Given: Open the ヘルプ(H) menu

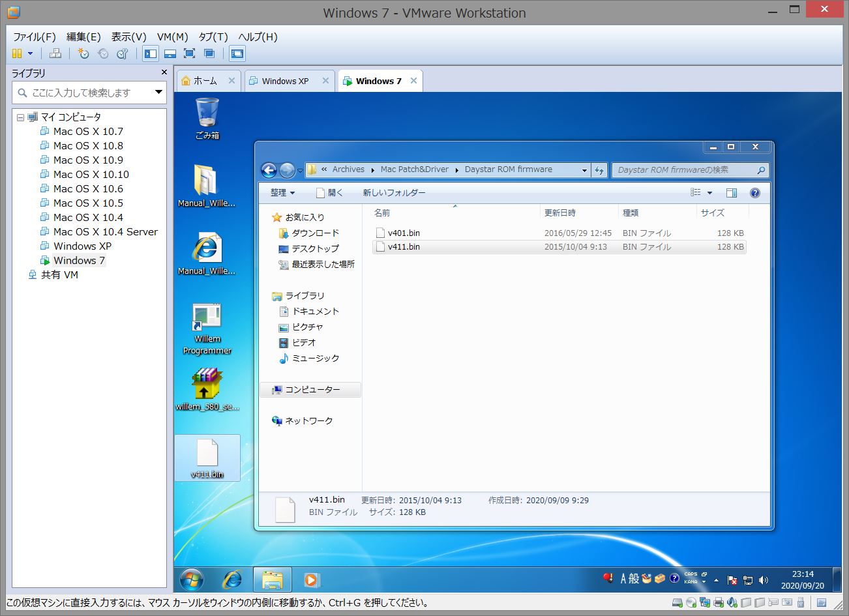Looking at the screenshot, I should point(258,37).
